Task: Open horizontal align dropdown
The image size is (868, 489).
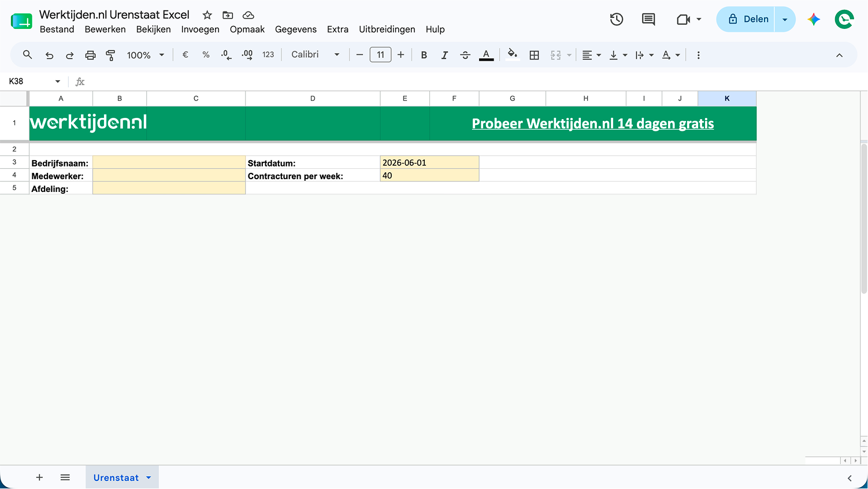Action: (x=591, y=55)
